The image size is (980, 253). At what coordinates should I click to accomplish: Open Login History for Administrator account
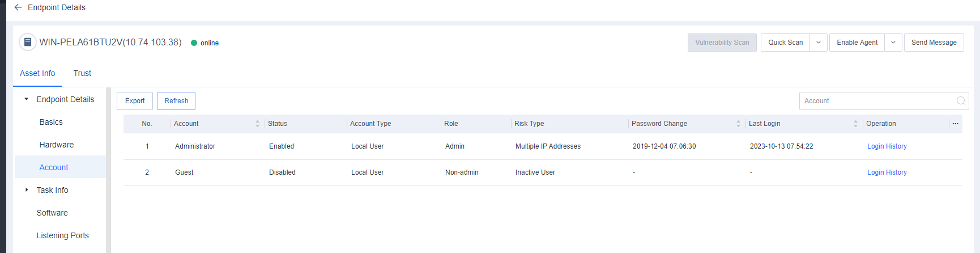tap(887, 146)
